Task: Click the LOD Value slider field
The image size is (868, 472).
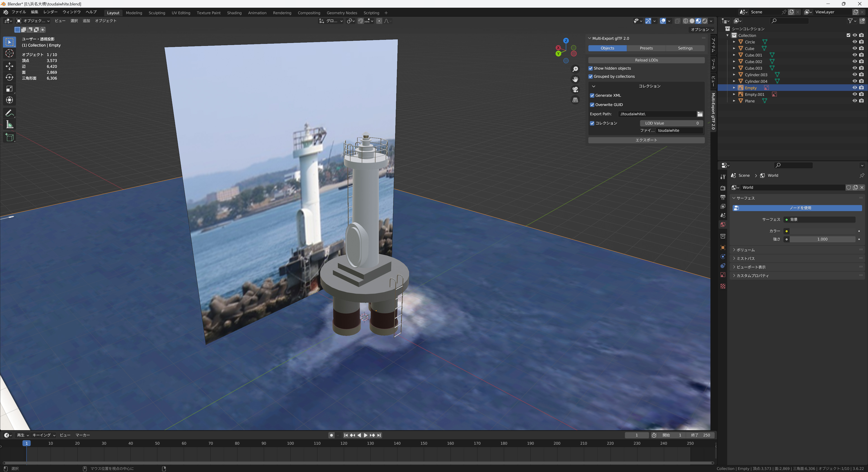Action: 671,123
